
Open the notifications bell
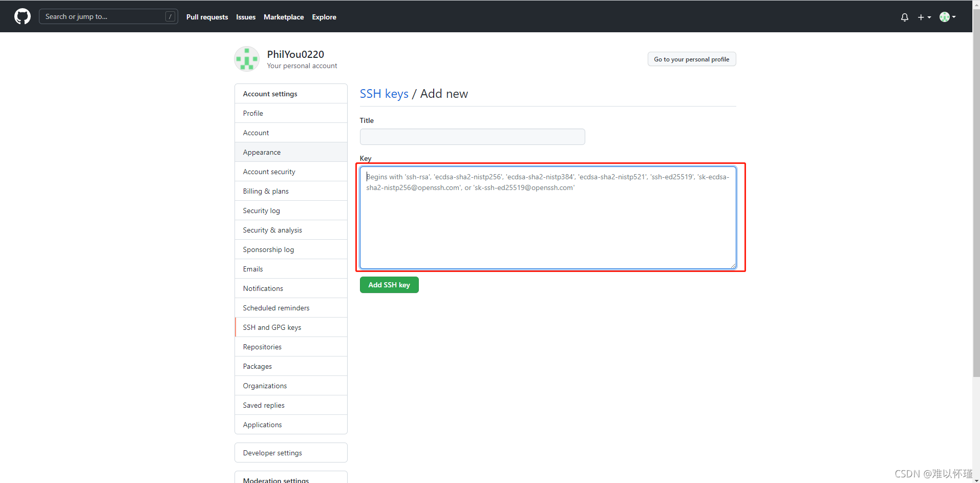click(905, 17)
